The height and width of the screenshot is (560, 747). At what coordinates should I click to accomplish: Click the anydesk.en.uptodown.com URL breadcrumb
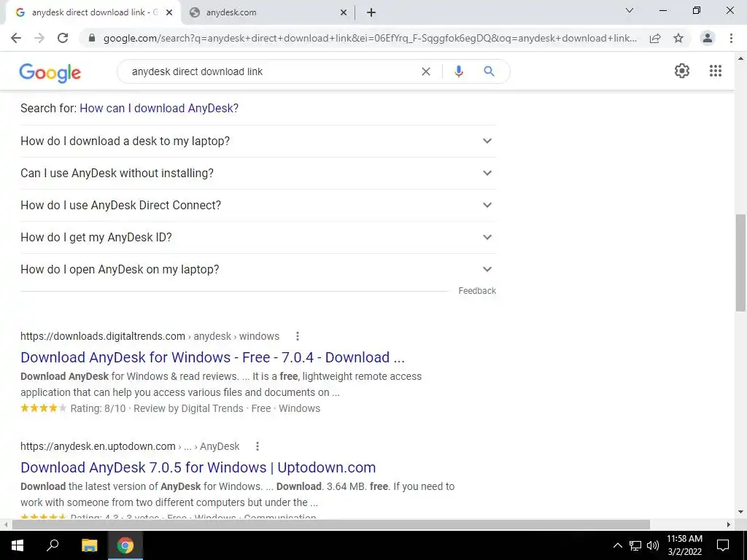click(130, 446)
